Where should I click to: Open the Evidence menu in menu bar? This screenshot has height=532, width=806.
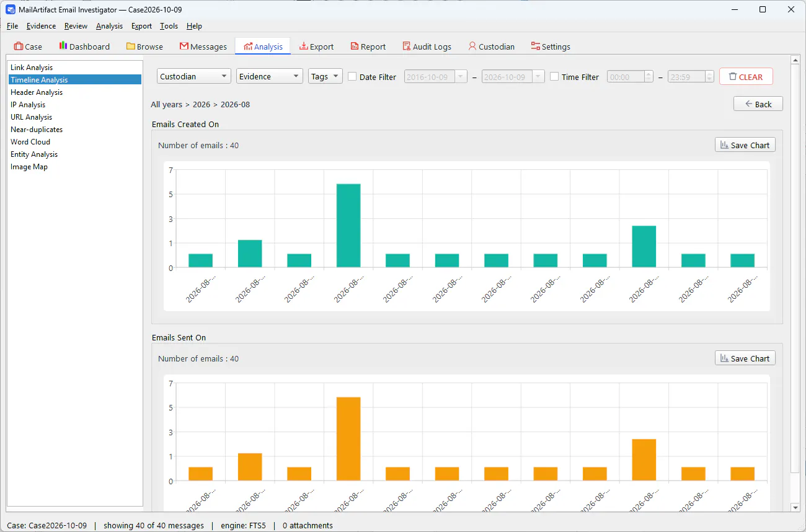point(41,26)
